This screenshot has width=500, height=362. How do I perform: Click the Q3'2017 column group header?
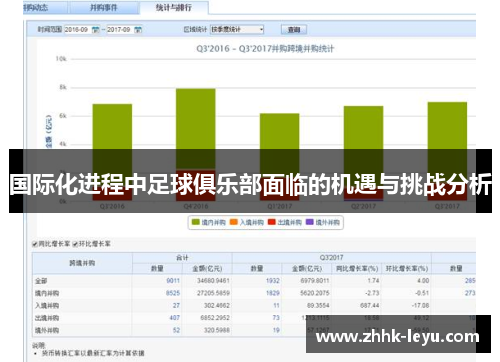point(331,258)
